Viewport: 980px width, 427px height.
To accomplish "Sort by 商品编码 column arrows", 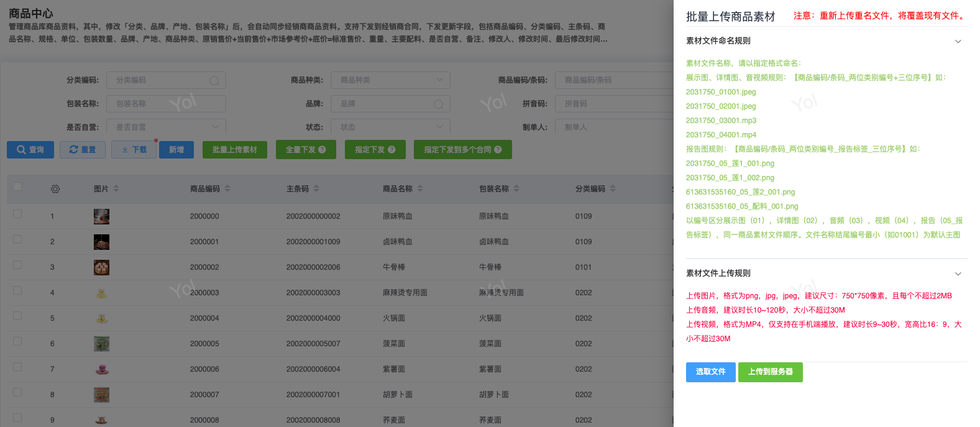I will 227,188.
